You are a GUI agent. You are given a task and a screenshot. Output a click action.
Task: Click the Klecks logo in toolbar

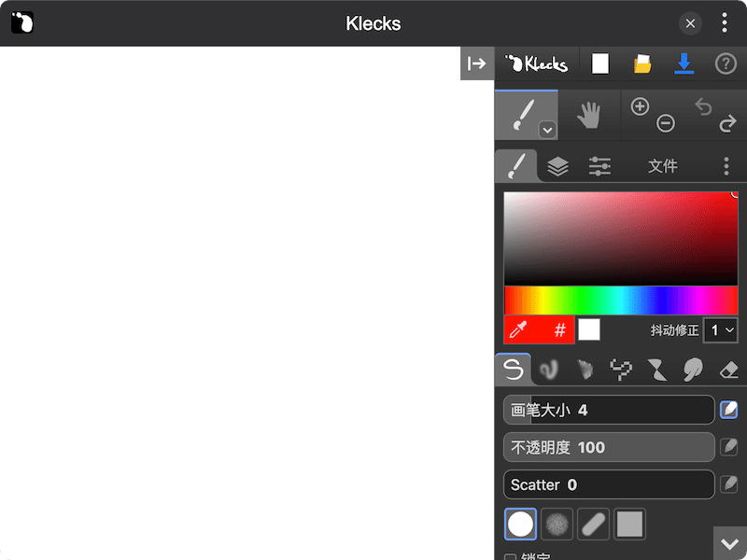(537, 63)
